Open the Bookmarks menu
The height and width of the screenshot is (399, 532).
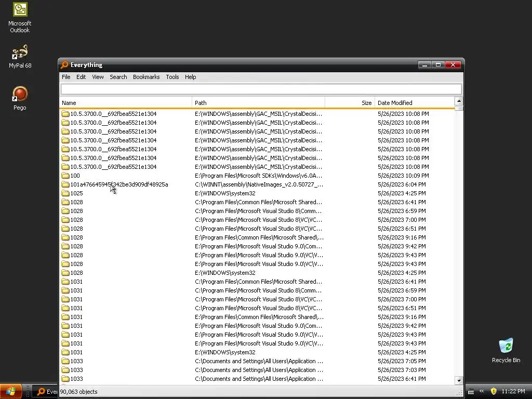click(x=146, y=77)
